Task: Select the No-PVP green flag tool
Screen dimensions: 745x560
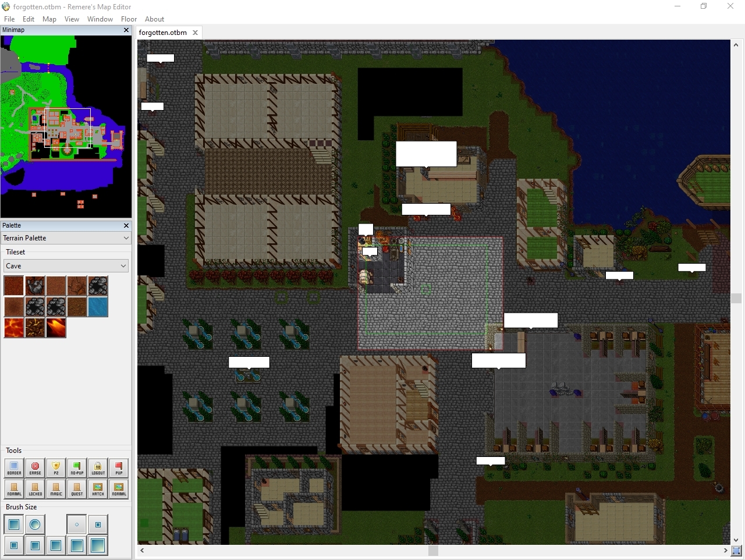Action: coord(77,468)
